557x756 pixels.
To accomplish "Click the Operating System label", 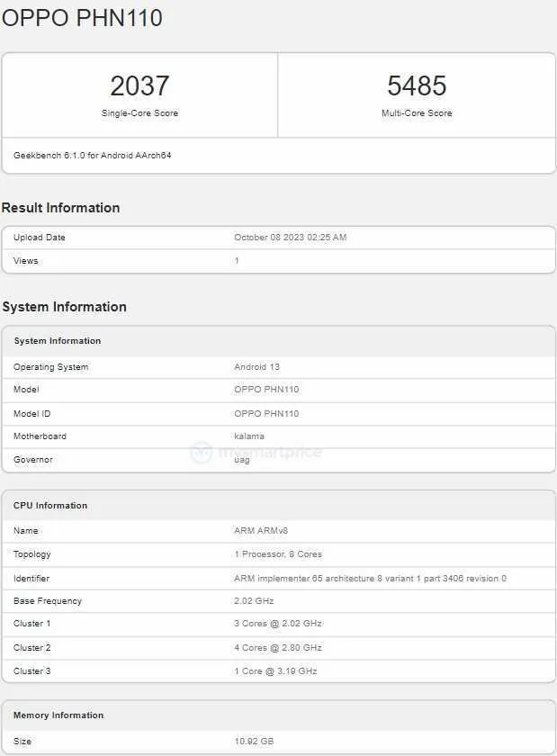I will pos(50,367).
